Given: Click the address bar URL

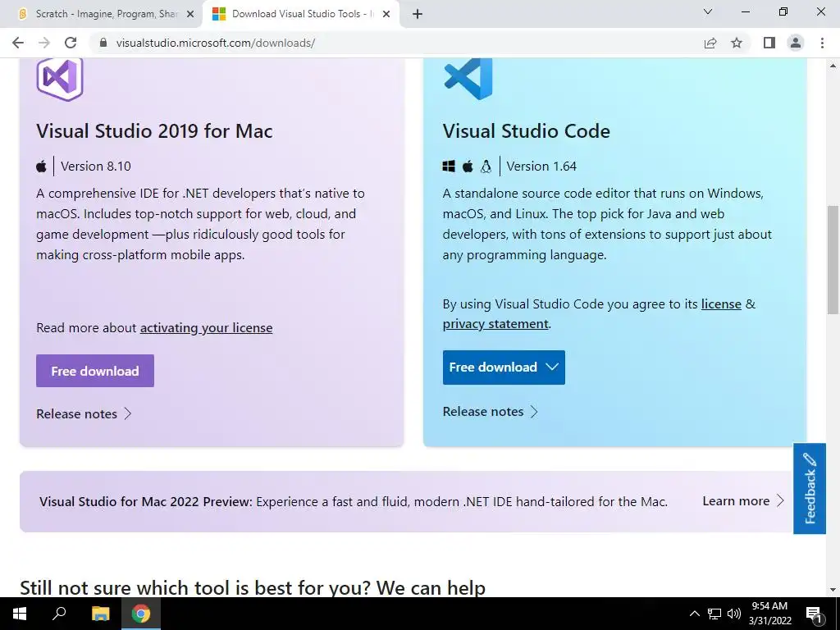Looking at the screenshot, I should pyautogui.click(x=216, y=43).
